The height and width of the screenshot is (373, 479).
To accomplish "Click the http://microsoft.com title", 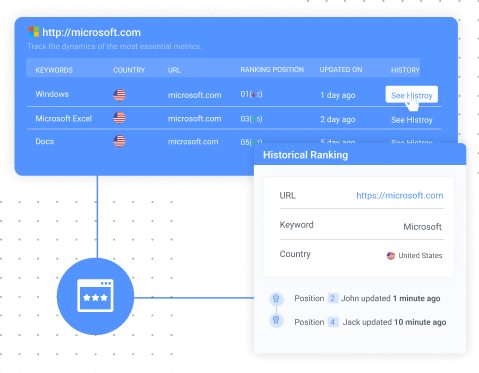I will click(91, 32).
